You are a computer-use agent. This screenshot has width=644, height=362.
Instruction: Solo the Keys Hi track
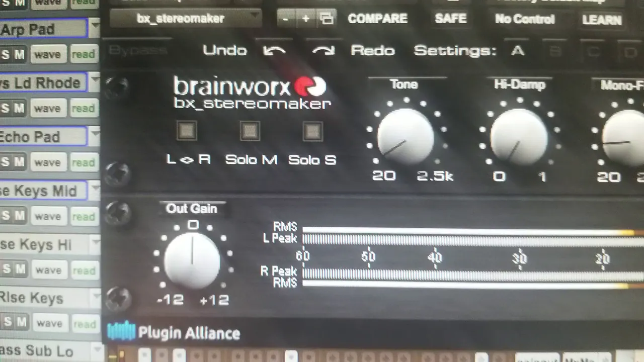6,269
